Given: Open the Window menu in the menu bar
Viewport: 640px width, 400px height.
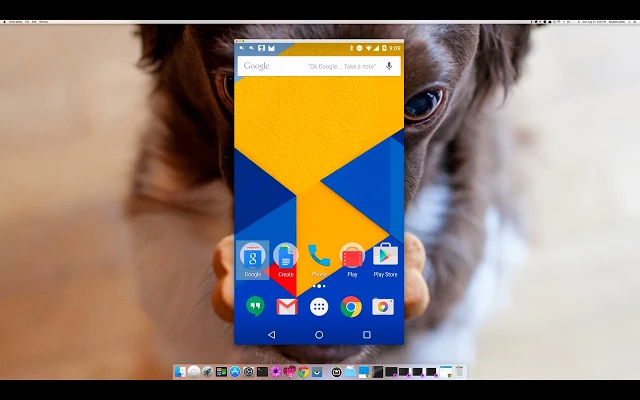Looking at the screenshot, I should tap(43, 22).
